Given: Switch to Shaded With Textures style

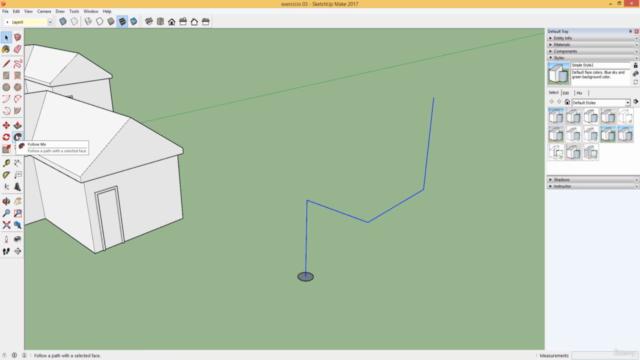Looking at the screenshot, I should pyautogui.click(x=122, y=22).
